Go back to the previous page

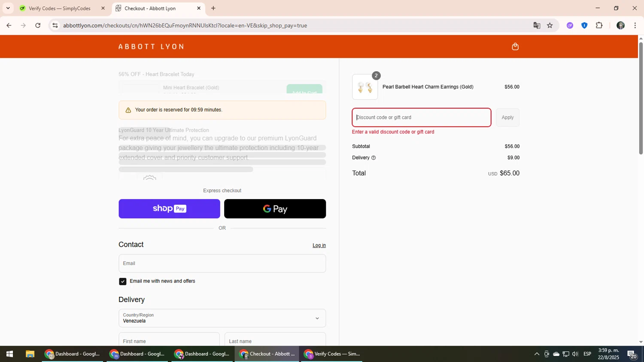[9, 25]
